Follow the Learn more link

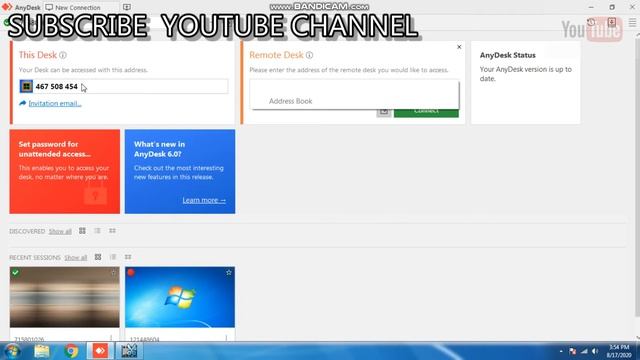tap(204, 200)
